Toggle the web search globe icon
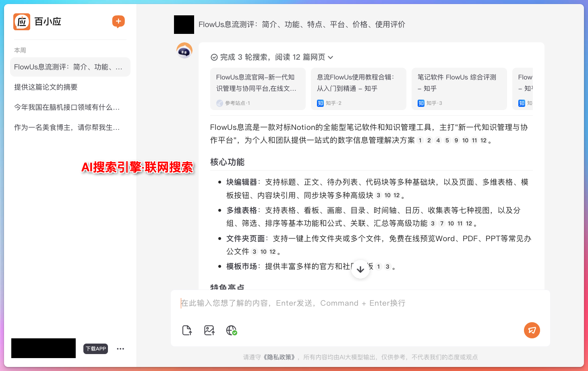 232,330
